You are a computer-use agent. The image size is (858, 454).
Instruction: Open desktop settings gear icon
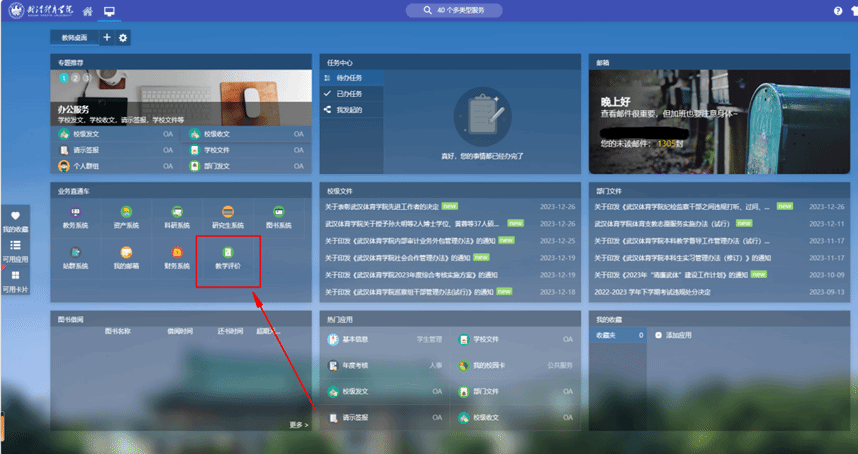coord(124,38)
